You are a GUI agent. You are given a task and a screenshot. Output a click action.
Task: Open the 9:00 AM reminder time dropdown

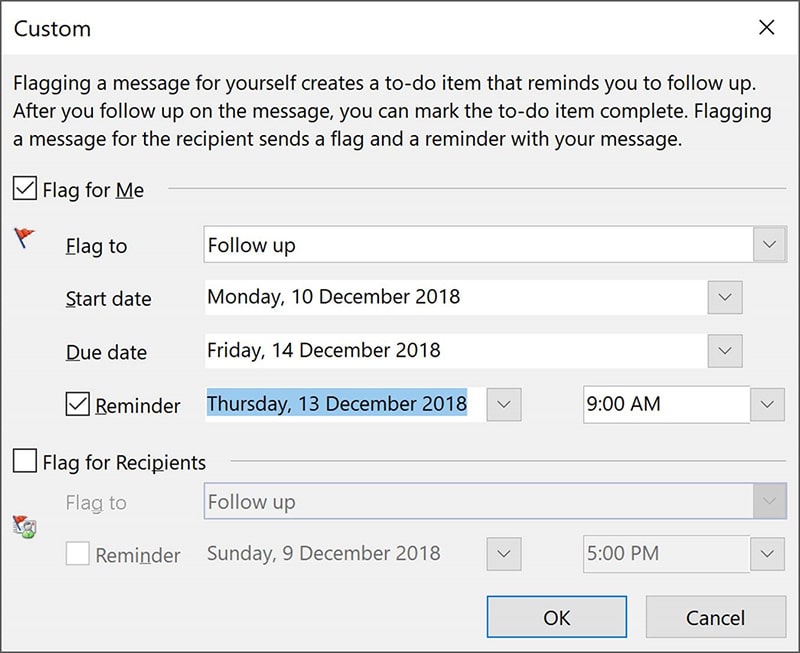coord(767,404)
